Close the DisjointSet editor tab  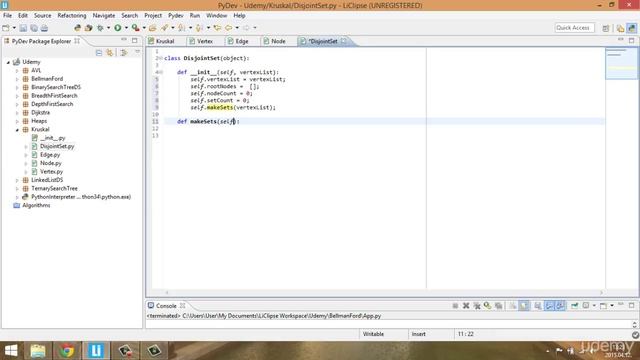point(344,41)
